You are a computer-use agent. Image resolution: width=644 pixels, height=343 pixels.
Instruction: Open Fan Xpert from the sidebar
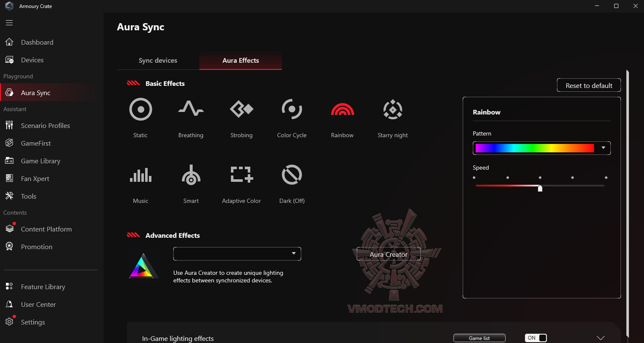pos(35,178)
